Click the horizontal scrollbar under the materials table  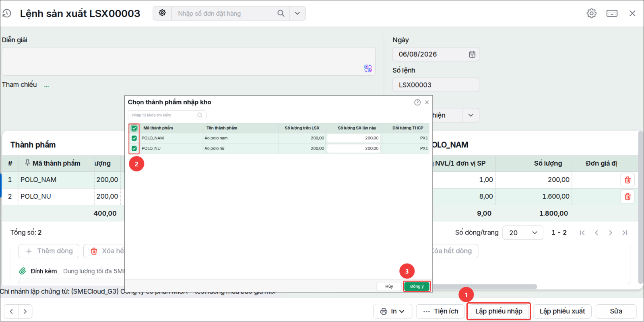[x=485, y=287]
